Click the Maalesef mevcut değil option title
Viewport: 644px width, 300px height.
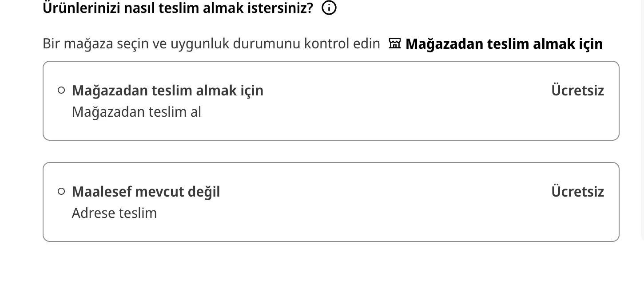146,192
